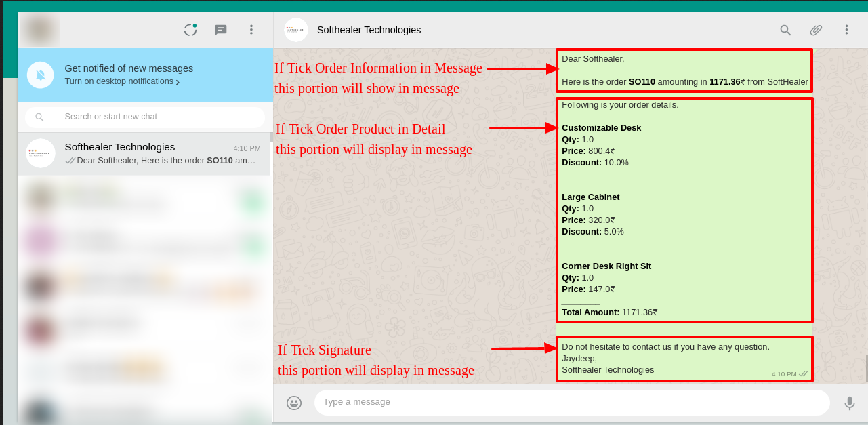This screenshot has width=868, height=425.
Task: Click the notification link chevron arrow
Action: click(x=178, y=82)
